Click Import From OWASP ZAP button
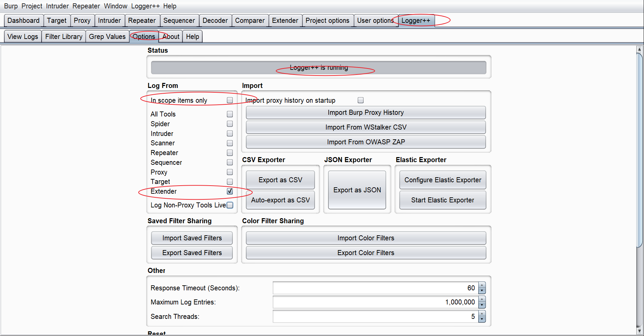Screen dimensions: 644x336 click(x=366, y=142)
